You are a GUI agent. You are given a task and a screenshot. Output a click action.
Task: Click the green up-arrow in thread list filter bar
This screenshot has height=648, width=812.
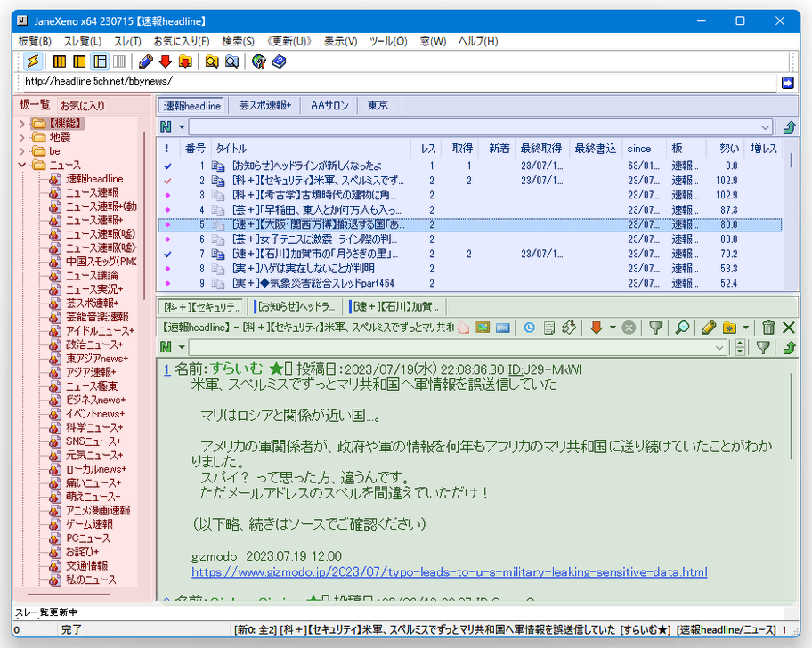point(789,126)
